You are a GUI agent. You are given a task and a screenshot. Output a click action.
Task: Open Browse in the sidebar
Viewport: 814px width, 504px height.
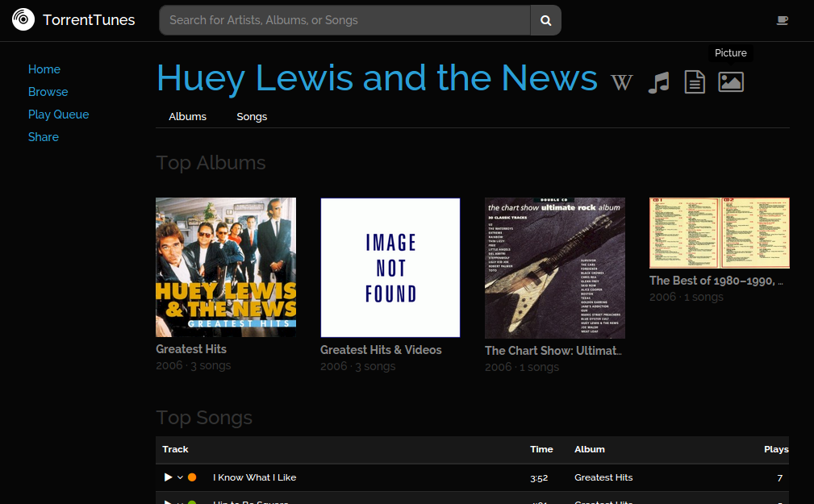[x=48, y=92]
